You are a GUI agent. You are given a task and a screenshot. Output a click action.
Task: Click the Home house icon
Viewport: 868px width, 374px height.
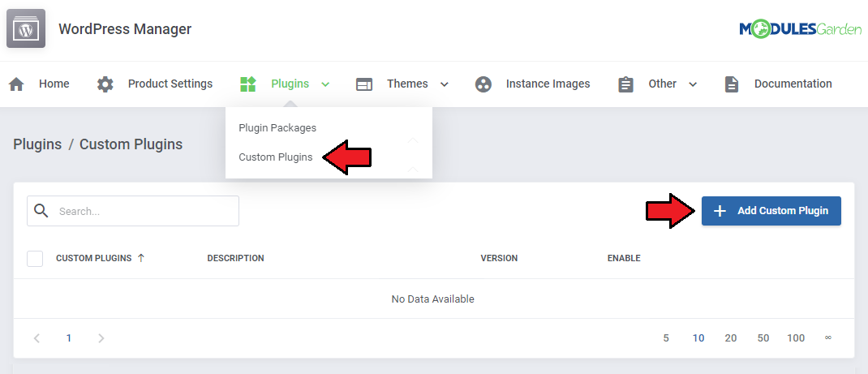[x=16, y=84]
